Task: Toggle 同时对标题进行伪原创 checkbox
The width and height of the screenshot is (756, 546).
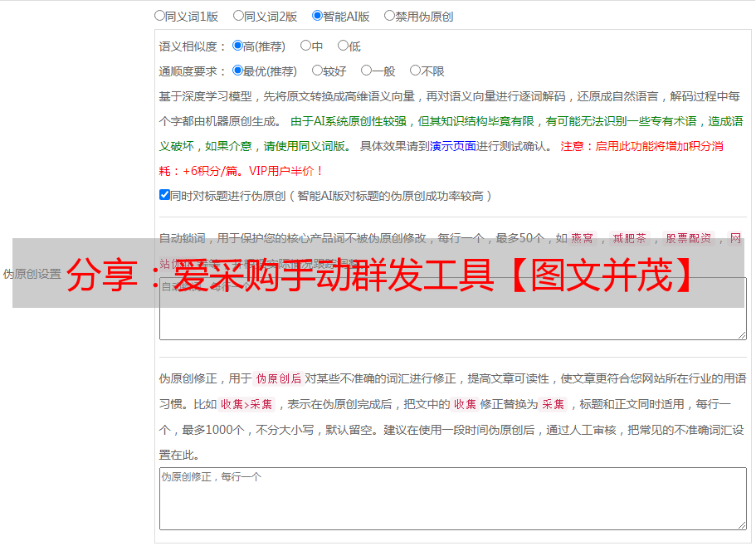Action: (164, 195)
